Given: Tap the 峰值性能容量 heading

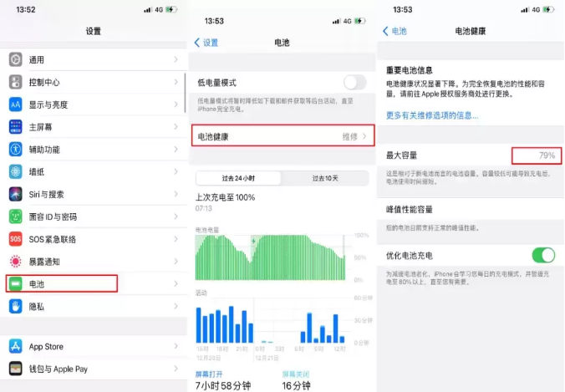Looking at the screenshot, I should pos(410,209).
